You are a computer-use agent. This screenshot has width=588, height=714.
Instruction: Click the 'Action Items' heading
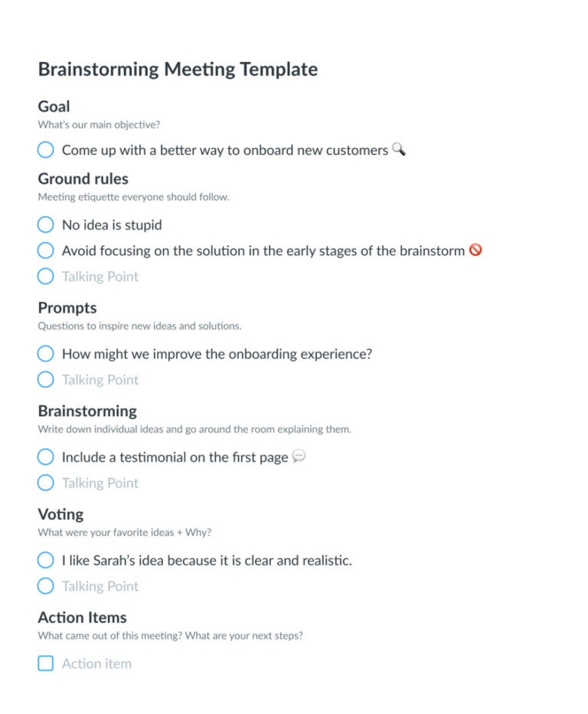click(x=82, y=617)
